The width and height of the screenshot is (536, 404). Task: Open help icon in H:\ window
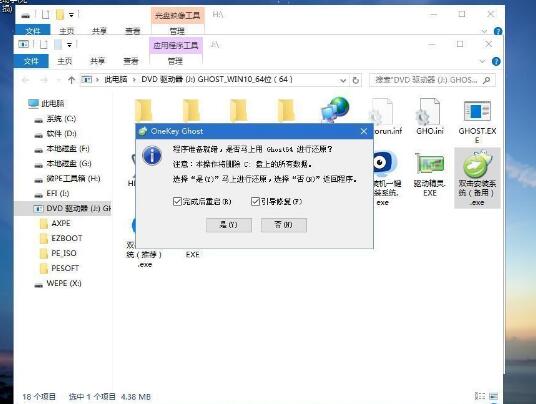coord(498,31)
